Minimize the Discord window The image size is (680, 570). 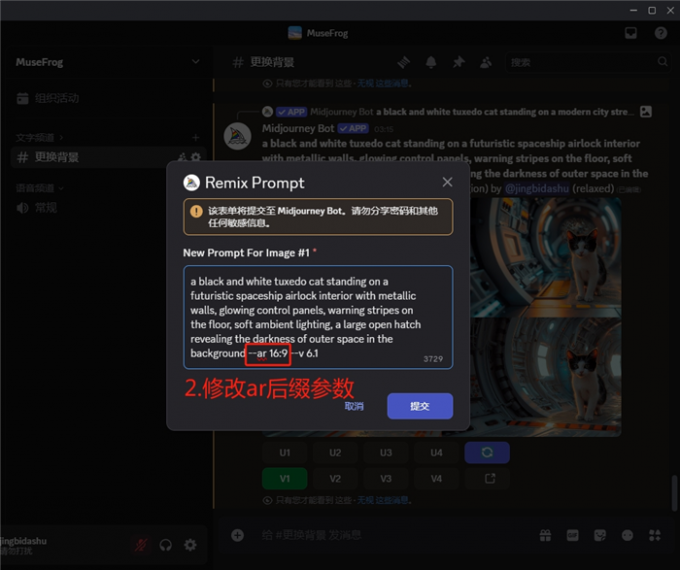tap(634, 10)
